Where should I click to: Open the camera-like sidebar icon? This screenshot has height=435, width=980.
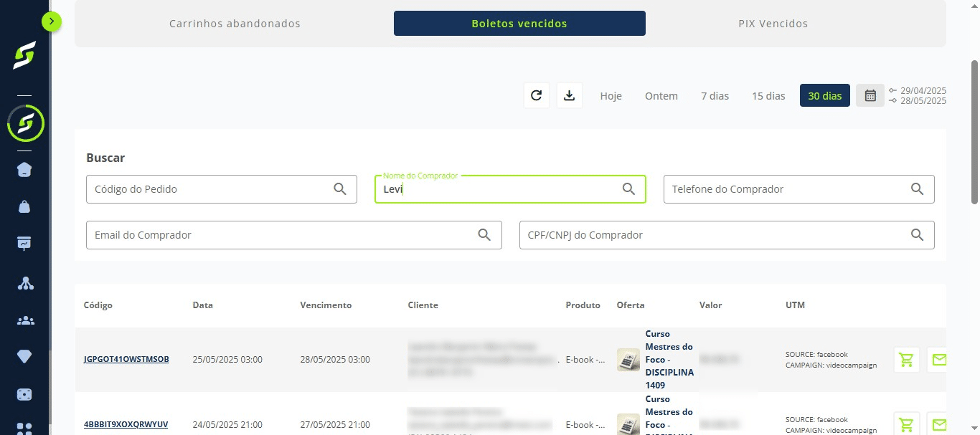(24, 395)
